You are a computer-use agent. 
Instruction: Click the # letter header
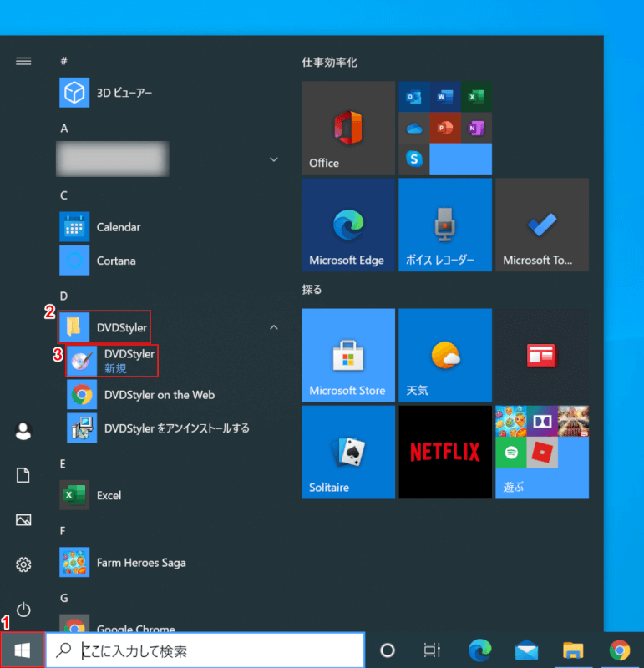point(64,61)
